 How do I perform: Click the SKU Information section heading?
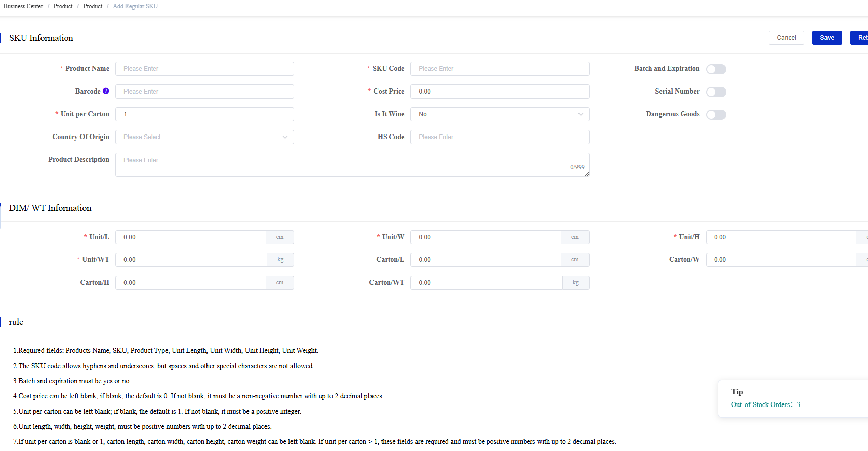pyautogui.click(x=41, y=38)
